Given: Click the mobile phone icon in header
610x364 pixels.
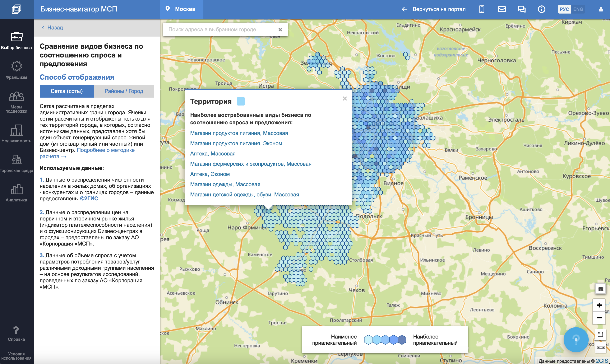Looking at the screenshot, I should click(x=482, y=9).
